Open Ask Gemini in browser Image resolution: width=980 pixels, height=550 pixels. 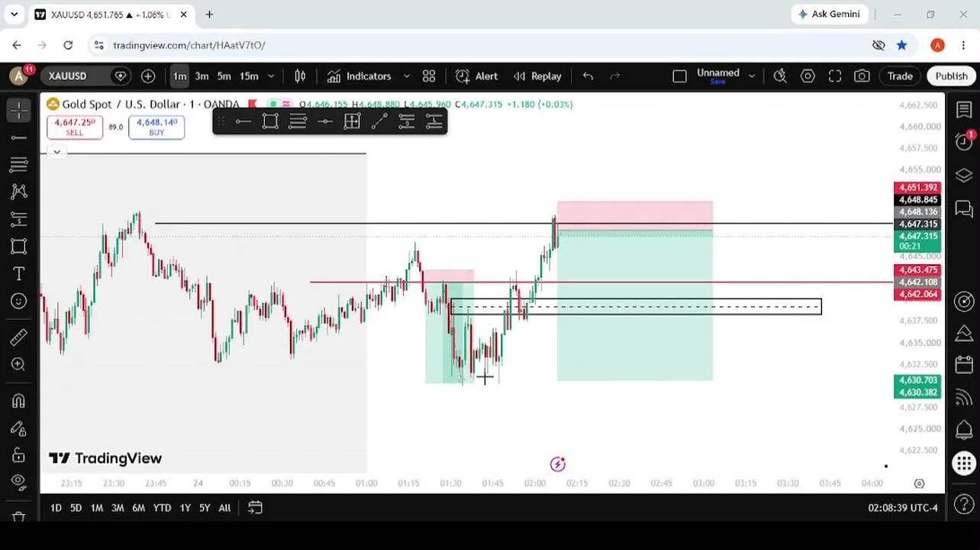point(829,14)
